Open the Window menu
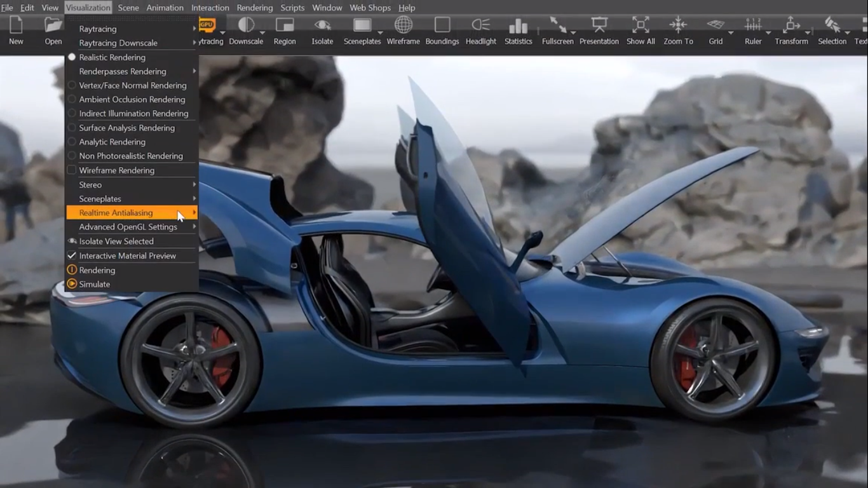Viewport: 868px width, 488px height. click(327, 8)
